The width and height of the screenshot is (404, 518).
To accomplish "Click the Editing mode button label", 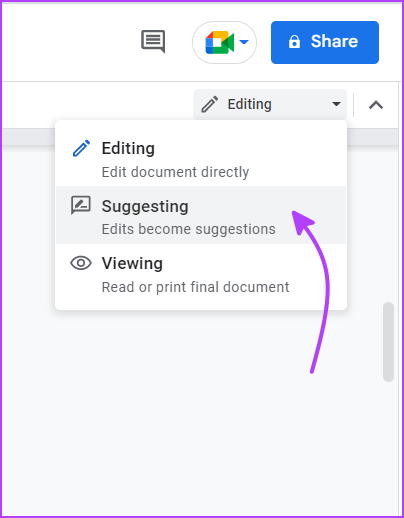I will [x=249, y=104].
